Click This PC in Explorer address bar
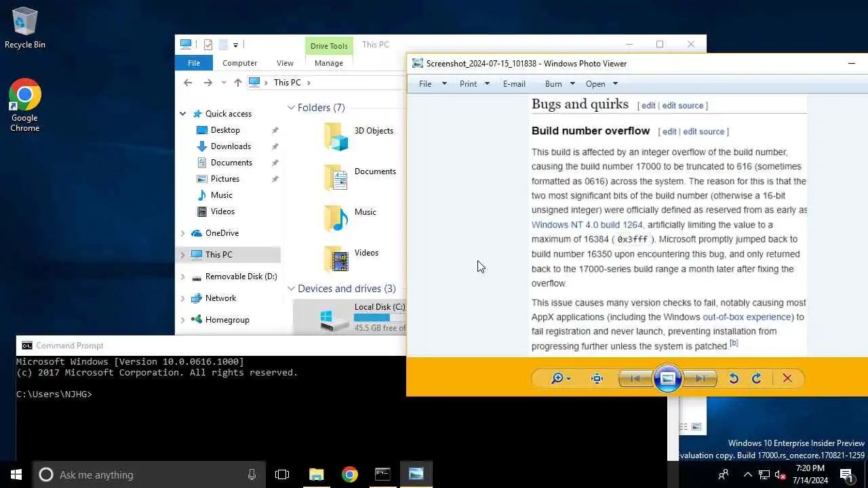This screenshot has height=488, width=868. click(x=287, y=83)
